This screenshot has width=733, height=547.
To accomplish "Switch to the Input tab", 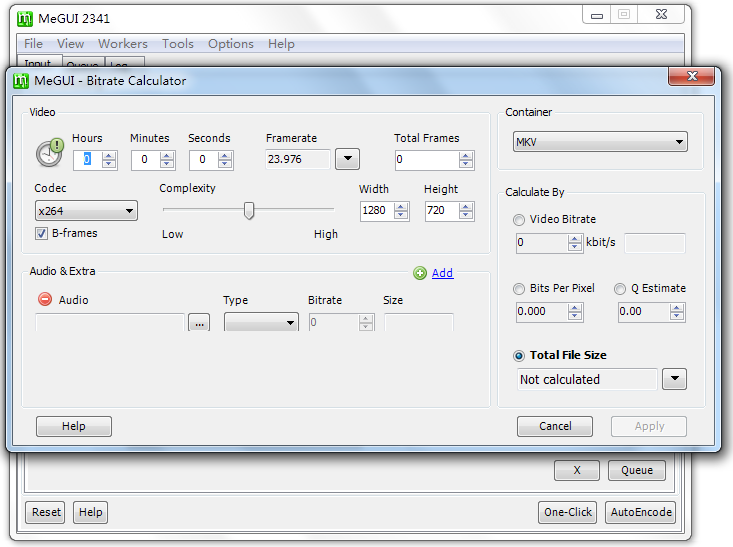I will pyautogui.click(x=39, y=62).
